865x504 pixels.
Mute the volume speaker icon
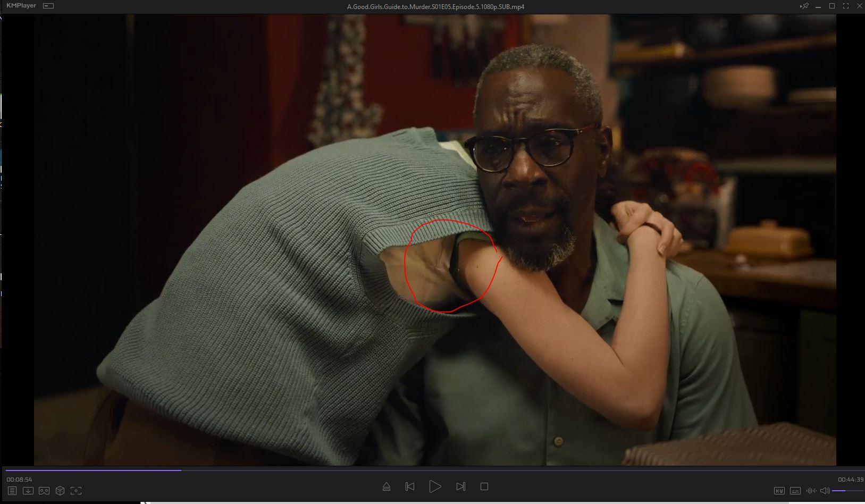[825, 491]
